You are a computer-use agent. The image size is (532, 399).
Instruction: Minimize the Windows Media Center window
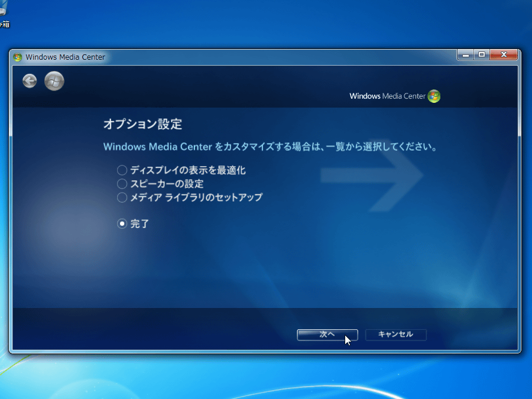tap(466, 54)
